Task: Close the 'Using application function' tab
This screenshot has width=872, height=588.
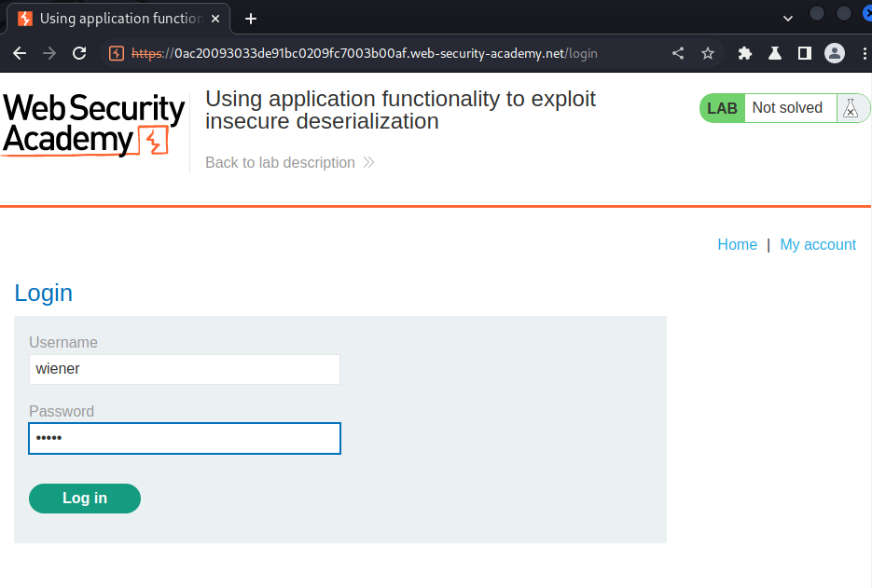Action: click(x=215, y=19)
